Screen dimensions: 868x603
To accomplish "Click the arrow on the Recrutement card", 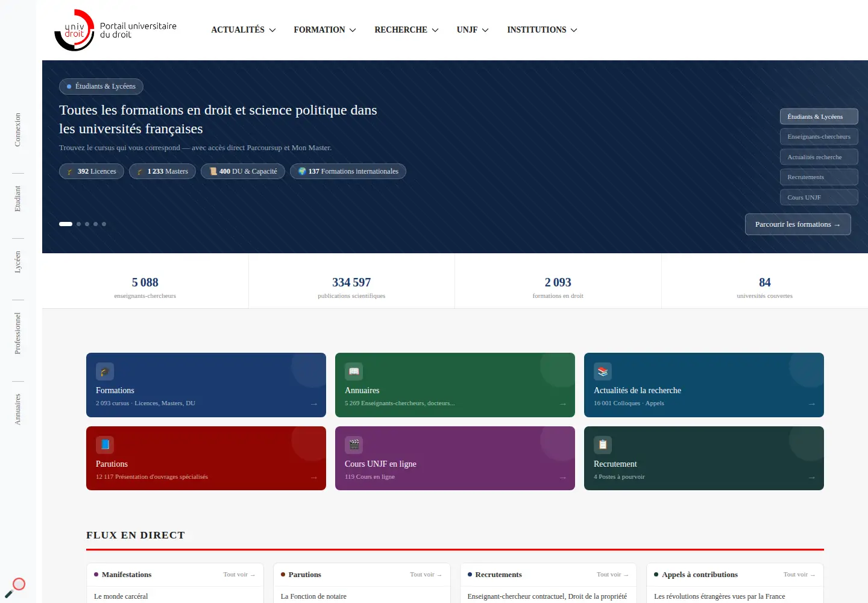I will (x=812, y=478).
